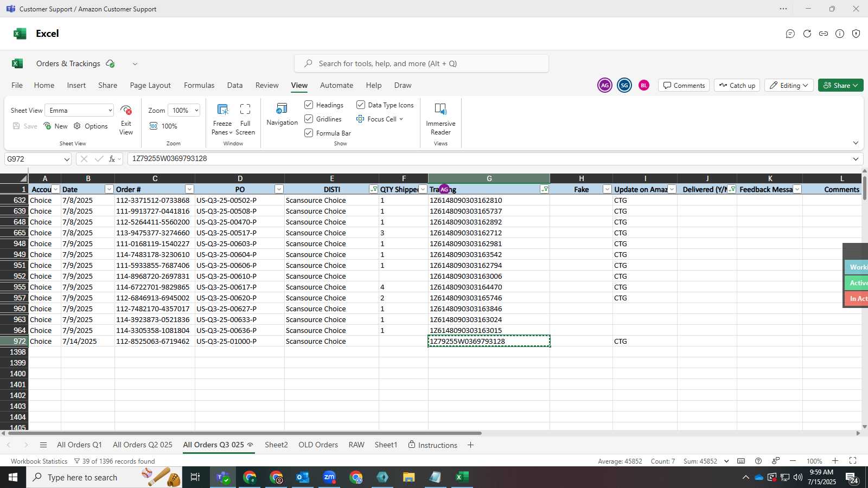The image size is (868, 488).
Task: Zoom out using status bar minus
Action: coord(793,461)
